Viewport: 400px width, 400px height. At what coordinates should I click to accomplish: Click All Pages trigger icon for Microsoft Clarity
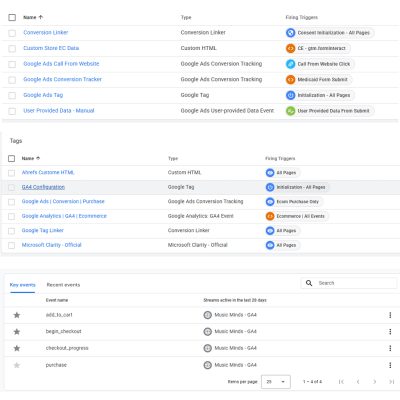coord(270,245)
